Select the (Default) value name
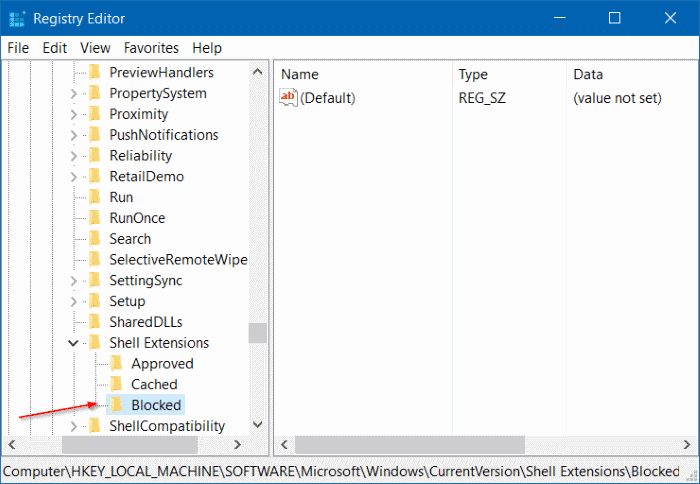Screen dimensions: 700x484 tap(328, 98)
